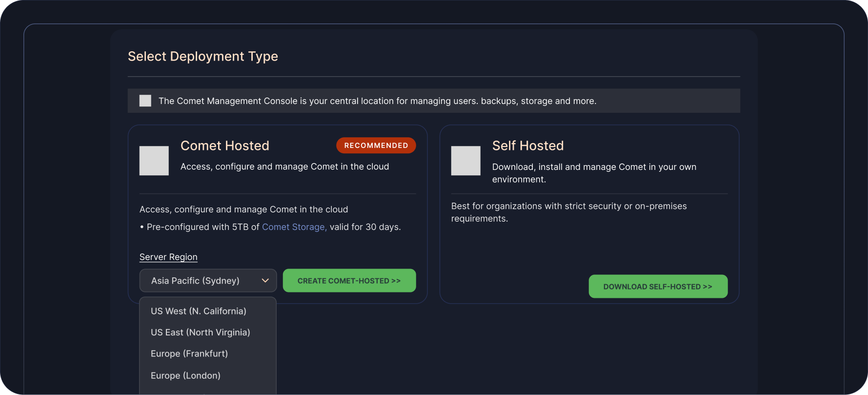Click the Recommended badge on Comet Hosted
Image resolution: width=868 pixels, height=395 pixels.
point(376,146)
